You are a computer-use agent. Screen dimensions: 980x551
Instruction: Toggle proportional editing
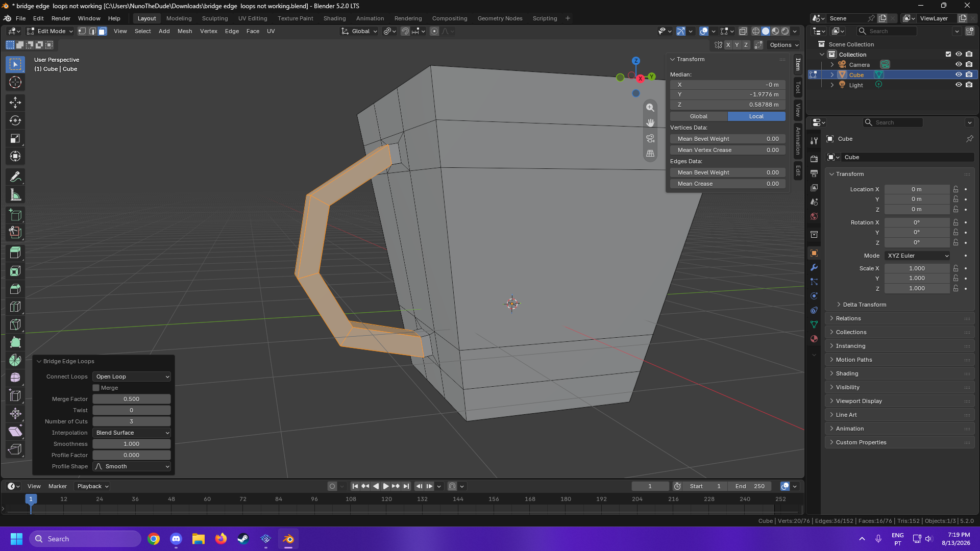pyautogui.click(x=434, y=31)
